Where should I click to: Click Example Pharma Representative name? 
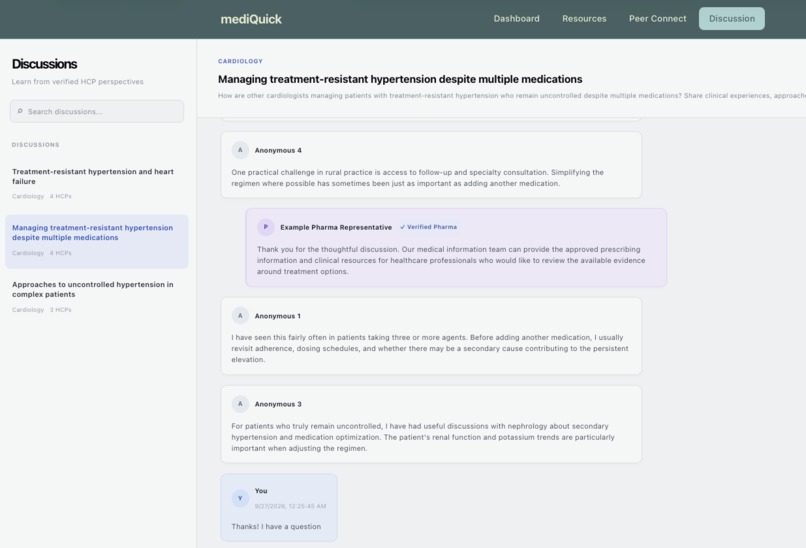336,227
